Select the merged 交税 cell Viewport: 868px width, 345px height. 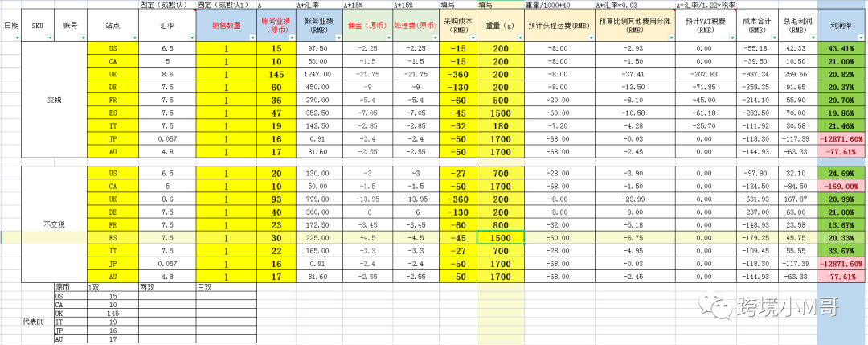pyautogui.click(x=54, y=100)
